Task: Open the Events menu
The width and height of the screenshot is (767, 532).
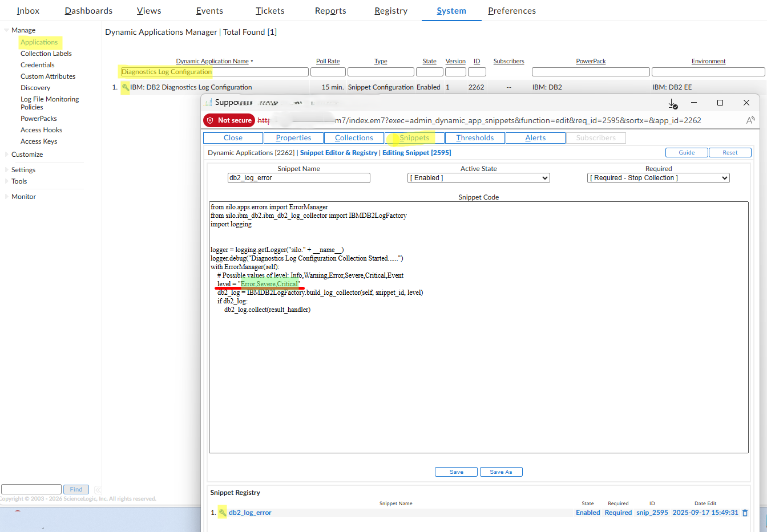Action: coord(209,11)
